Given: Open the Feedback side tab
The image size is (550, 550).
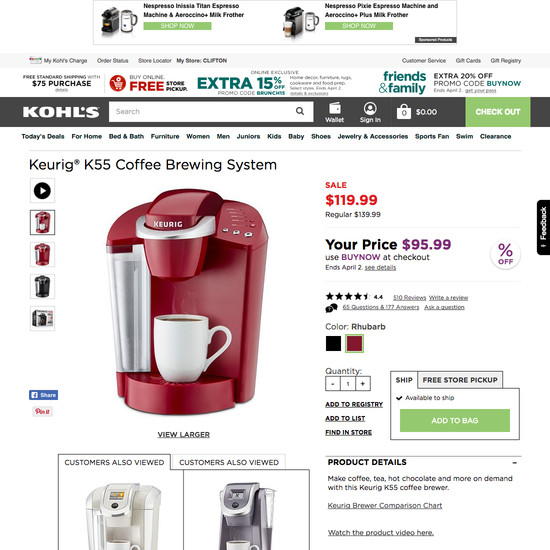Looking at the screenshot, I should point(543,227).
